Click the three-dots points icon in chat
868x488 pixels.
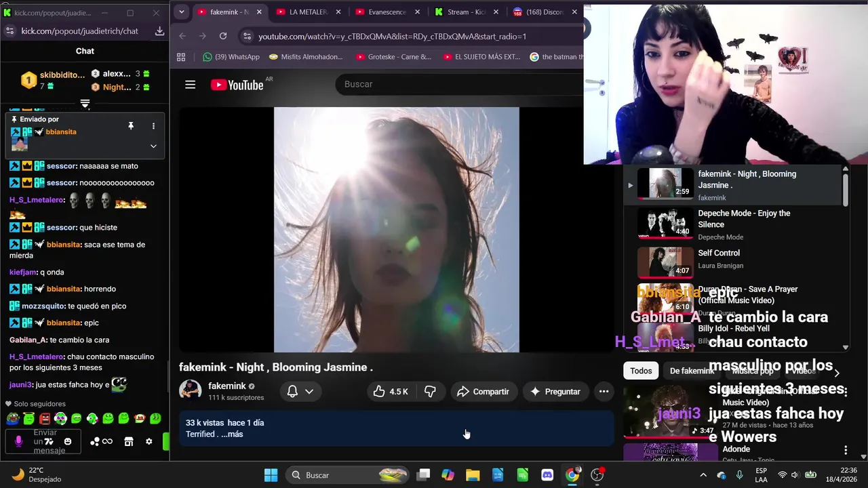click(x=94, y=442)
